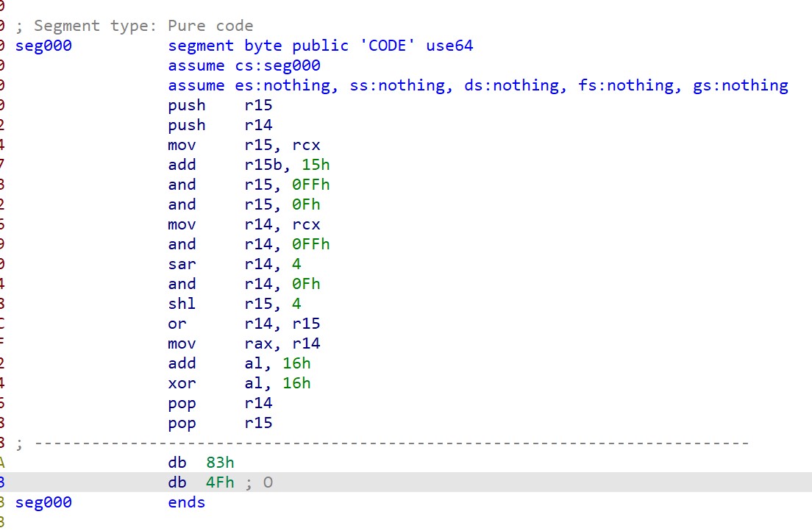Click the 16h operand of xor al
The width and height of the screenshot is (812, 531).
click(296, 383)
